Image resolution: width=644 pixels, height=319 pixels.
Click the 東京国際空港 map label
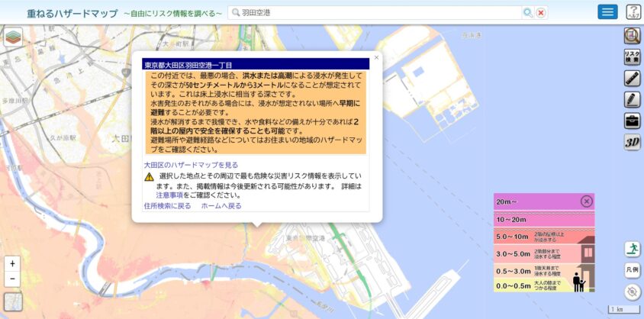pyautogui.click(x=305, y=239)
